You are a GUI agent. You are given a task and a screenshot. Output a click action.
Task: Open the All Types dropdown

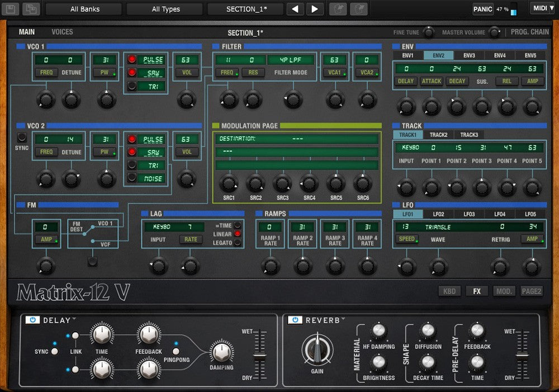click(x=165, y=9)
